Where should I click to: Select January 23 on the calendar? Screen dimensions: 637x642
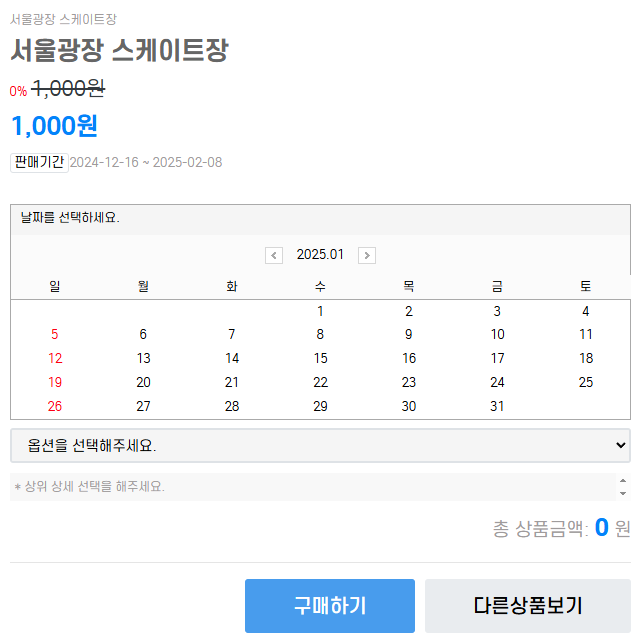(x=409, y=382)
